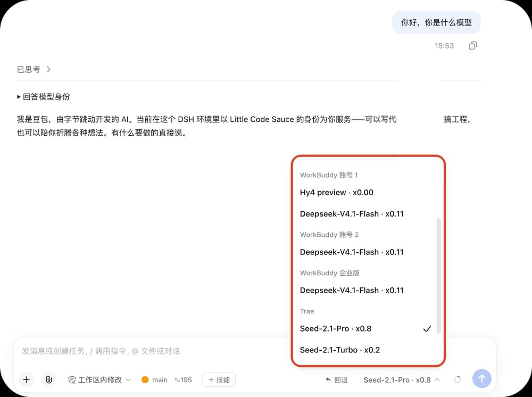Open the 工作区内修改 permission dropdown
Viewport: 532px width, 397px height.
click(x=99, y=379)
